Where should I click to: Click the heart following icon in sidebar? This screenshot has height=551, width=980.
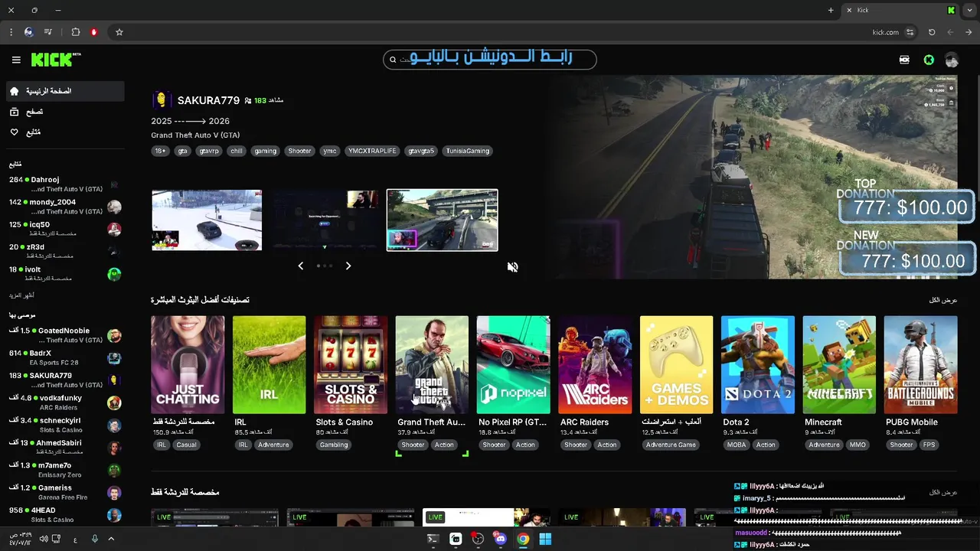tap(14, 132)
